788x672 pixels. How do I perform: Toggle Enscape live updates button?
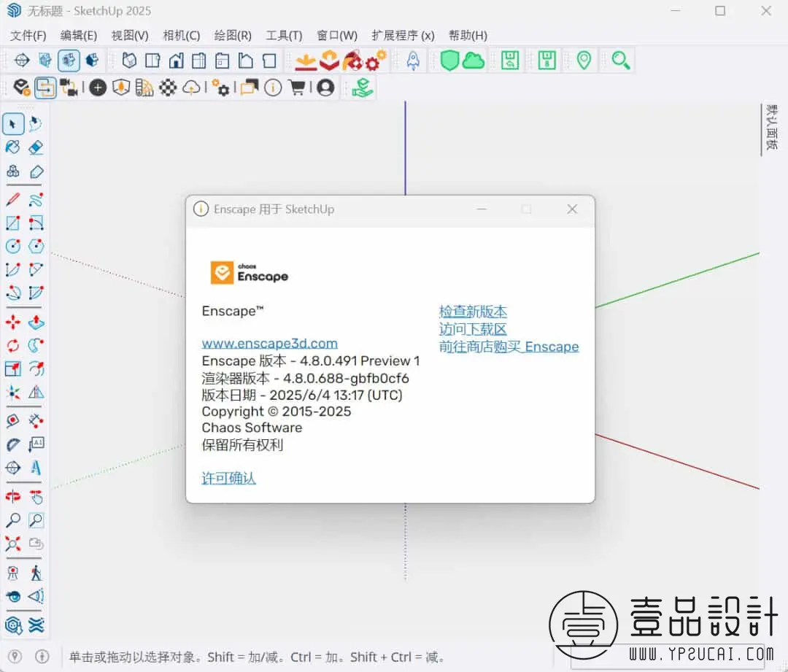(x=45, y=88)
